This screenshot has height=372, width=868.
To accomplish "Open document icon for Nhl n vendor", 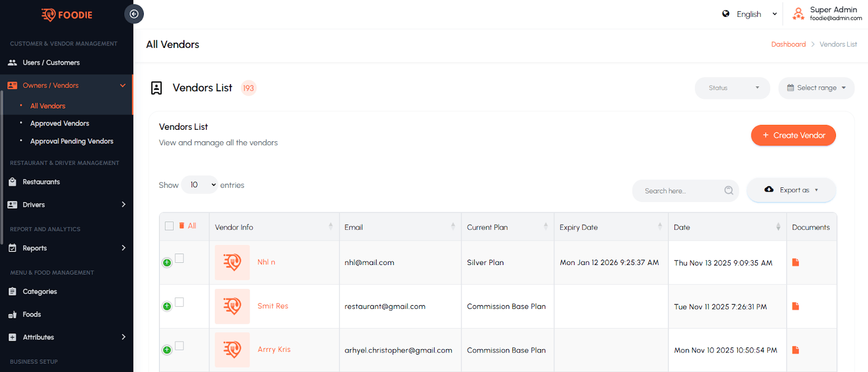I will click(x=795, y=262).
